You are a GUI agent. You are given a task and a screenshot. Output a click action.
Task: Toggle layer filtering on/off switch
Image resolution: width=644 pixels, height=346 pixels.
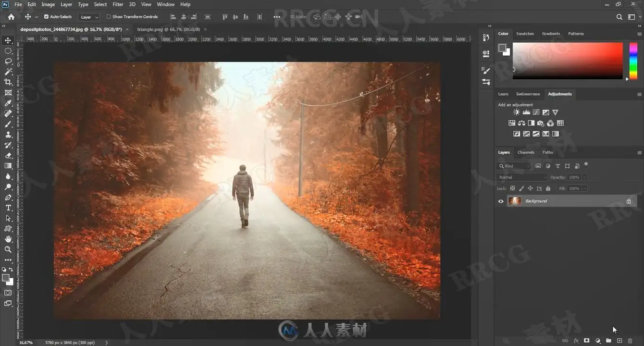tap(586, 164)
